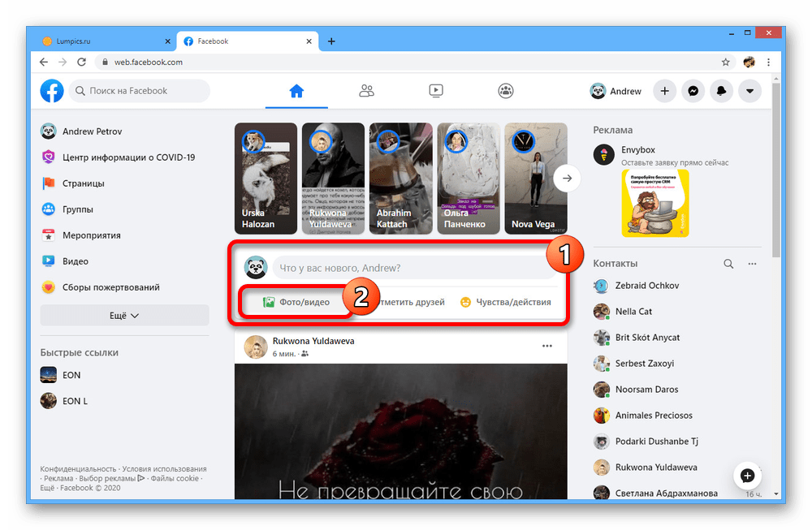Screen dimensions: 812x530
Task: Open the Groups tab icon in top bar
Action: coord(506,91)
